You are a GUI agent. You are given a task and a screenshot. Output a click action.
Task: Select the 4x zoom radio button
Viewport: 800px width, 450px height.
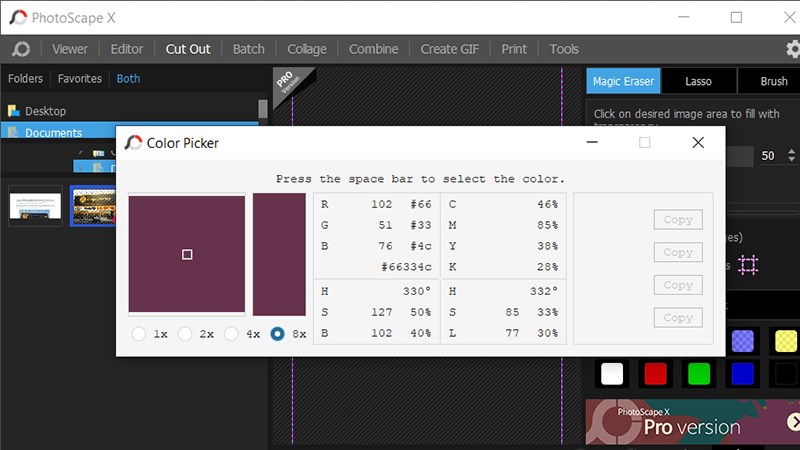tap(231, 334)
